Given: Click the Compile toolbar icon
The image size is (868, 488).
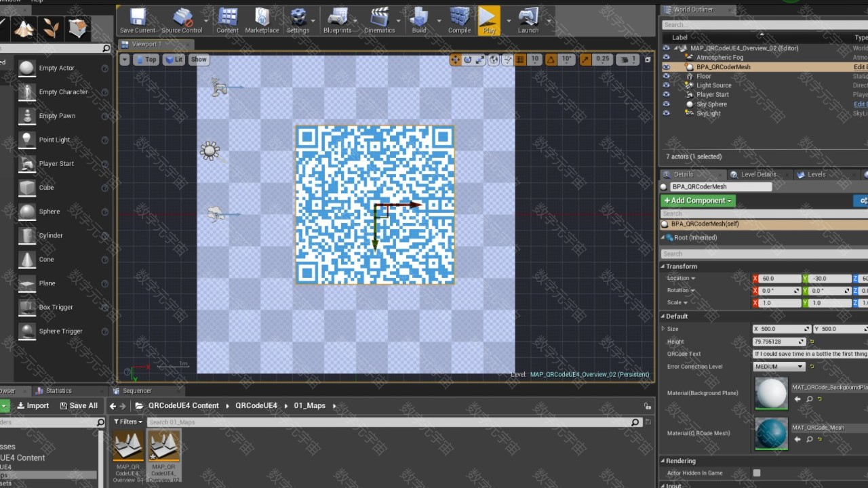Looking at the screenshot, I should coord(459,20).
